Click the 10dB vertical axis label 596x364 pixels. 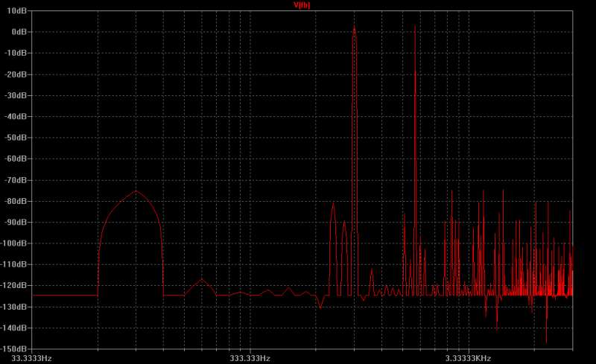16,10
